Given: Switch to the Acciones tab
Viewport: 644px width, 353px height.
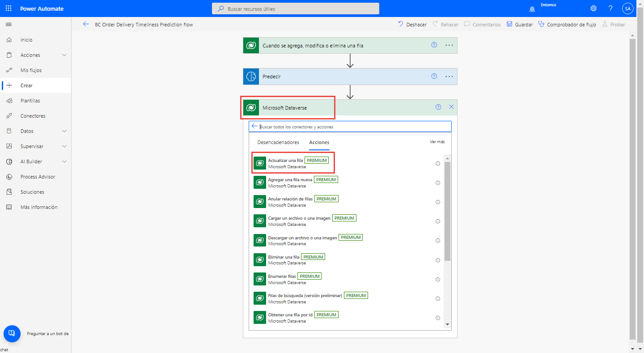Looking at the screenshot, I should pos(319,142).
